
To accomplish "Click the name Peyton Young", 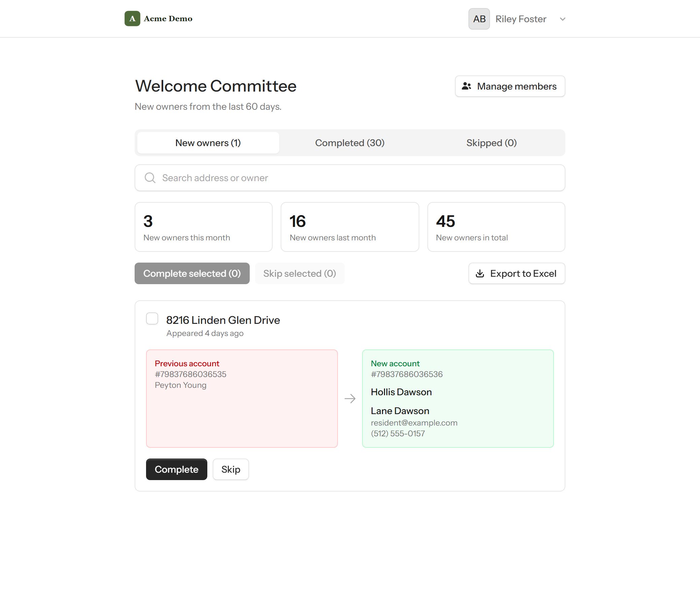I will [180, 385].
